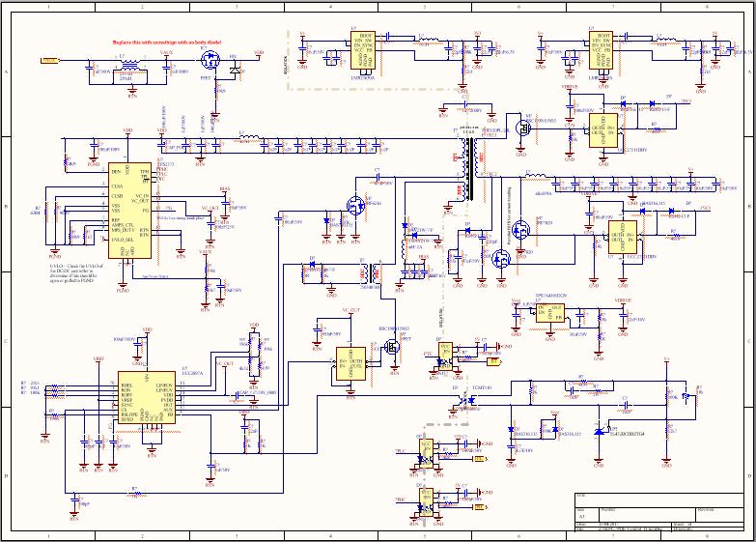
Task: Select the small gate drive transformer
Action: (x=370, y=275)
